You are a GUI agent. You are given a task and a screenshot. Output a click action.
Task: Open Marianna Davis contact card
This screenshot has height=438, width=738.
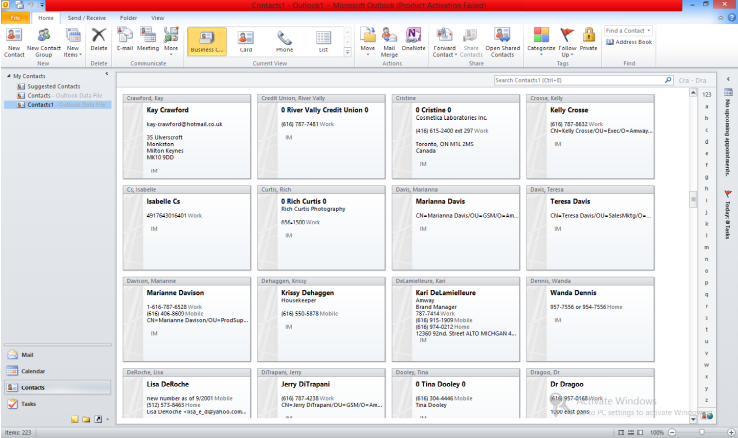tap(456, 228)
